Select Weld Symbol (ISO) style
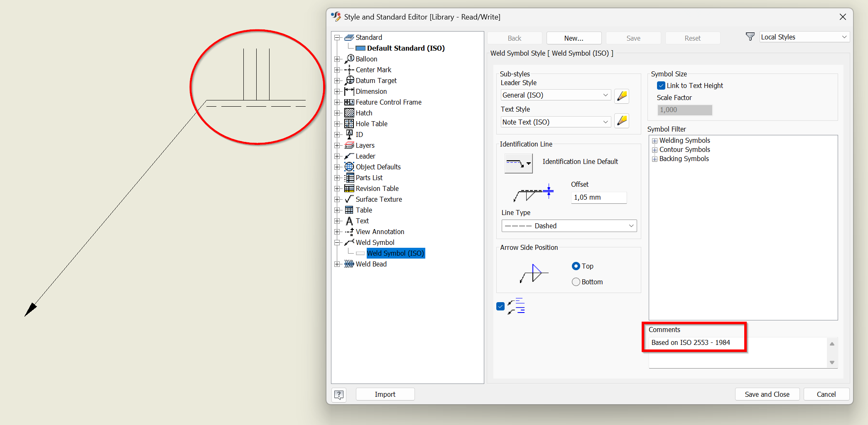Screen dimensions: 868x425 [395, 253]
